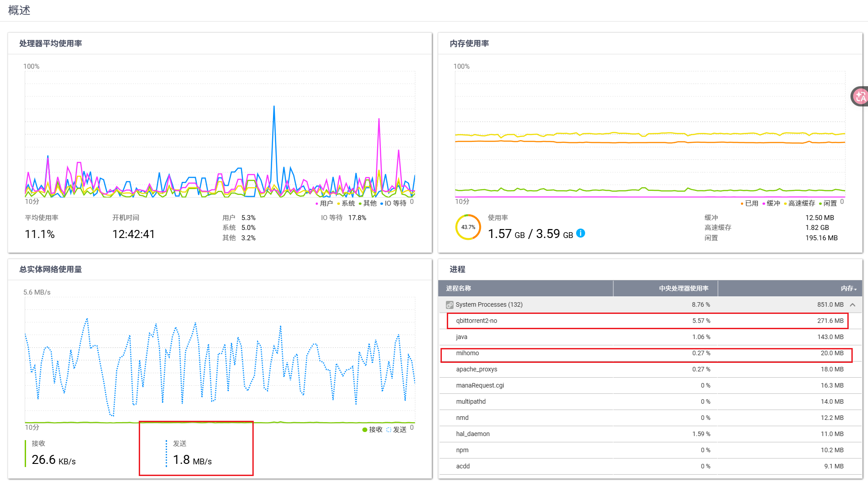Click the floating translate icon at right edge
Viewport: 868px width, 485px height.
(x=860, y=96)
